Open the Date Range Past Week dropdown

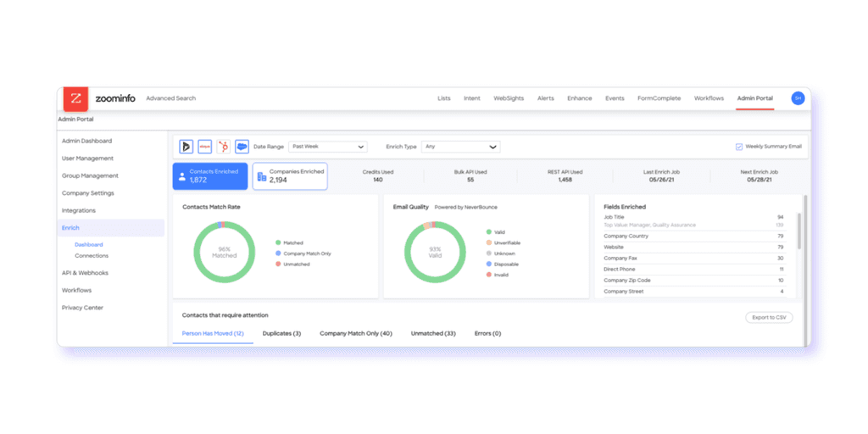(x=328, y=147)
